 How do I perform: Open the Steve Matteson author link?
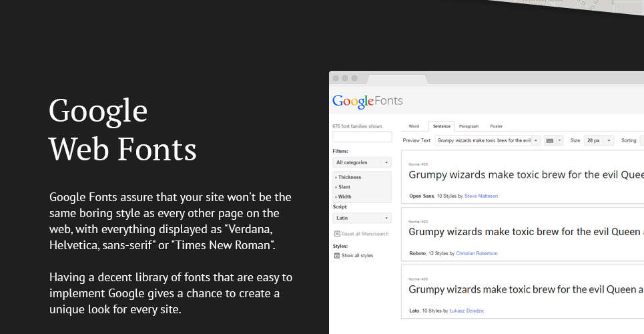[481, 196]
